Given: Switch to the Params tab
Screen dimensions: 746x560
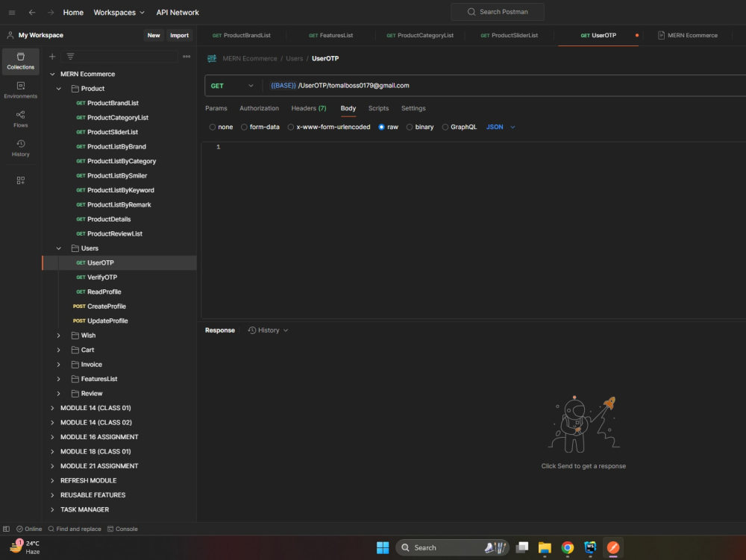Looking at the screenshot, I should pyautogui.click(x=216, y=108).
